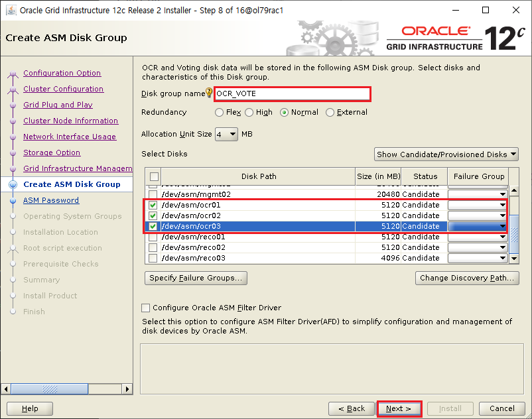Open Failure Group dropdown for reco01
Image resolution: width=532 pixels, height=419 pixels.
(x=478, y=237)
